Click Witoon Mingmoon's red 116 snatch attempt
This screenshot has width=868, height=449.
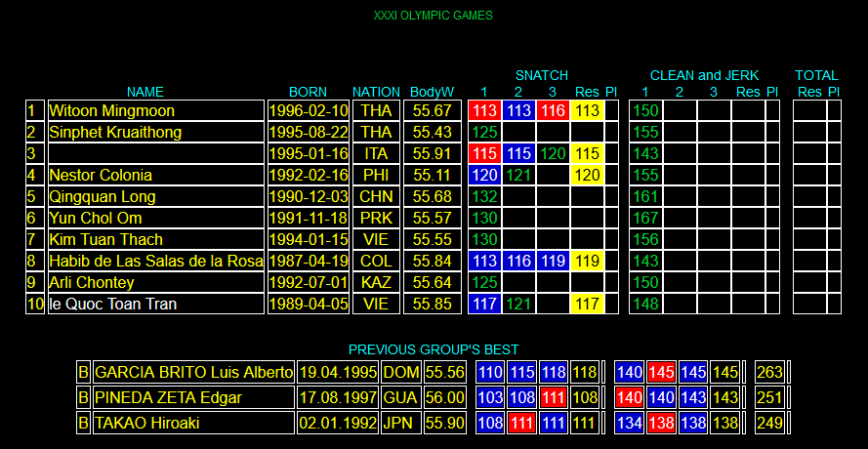(553, 110)
